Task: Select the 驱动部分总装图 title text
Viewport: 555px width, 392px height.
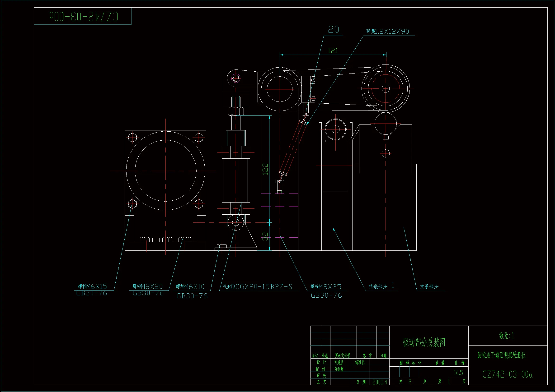Action: pyautogui.click(x=424, y=342)
